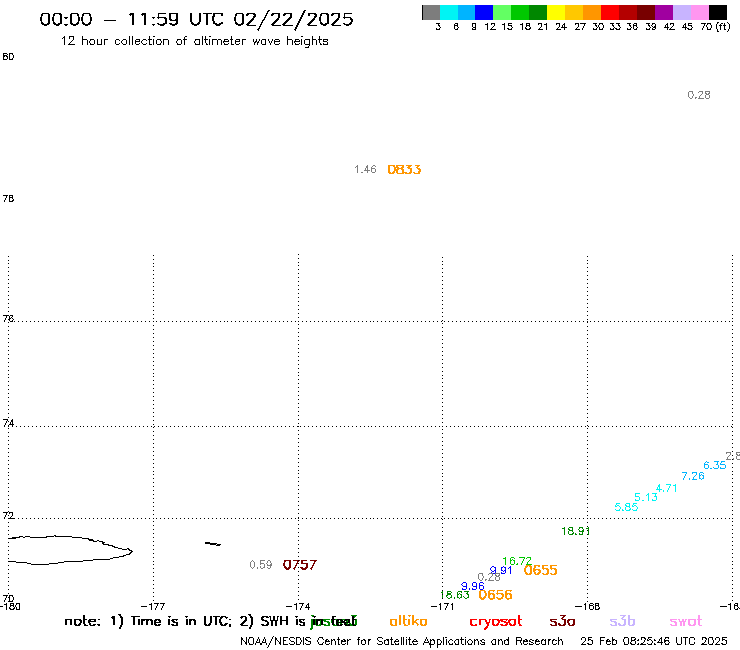
Task: Click the 18.91 green reading
Action: 575,531
